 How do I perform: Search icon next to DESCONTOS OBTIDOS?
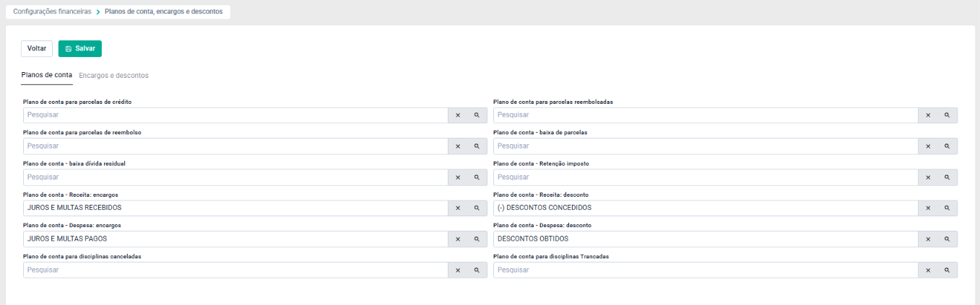click(948, 239)
